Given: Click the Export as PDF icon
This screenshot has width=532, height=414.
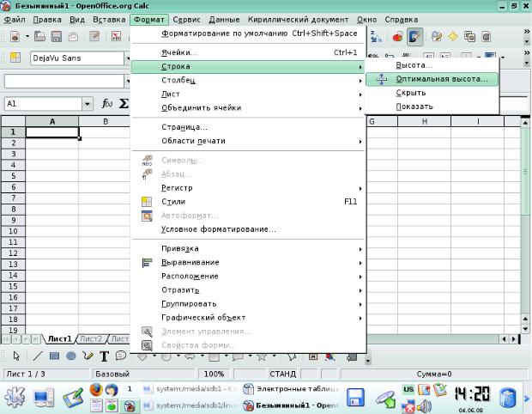Looking at the screenshot, I should [116, 36].
